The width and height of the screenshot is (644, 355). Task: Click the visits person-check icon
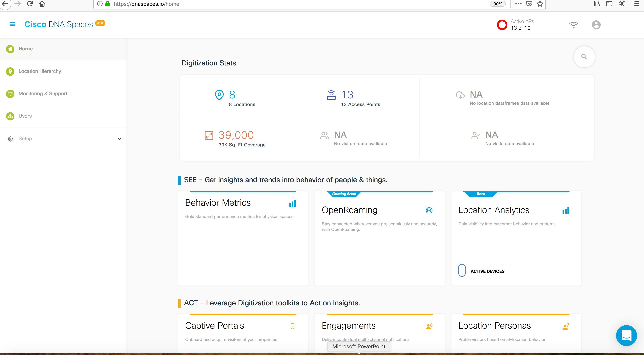(476, 135)
